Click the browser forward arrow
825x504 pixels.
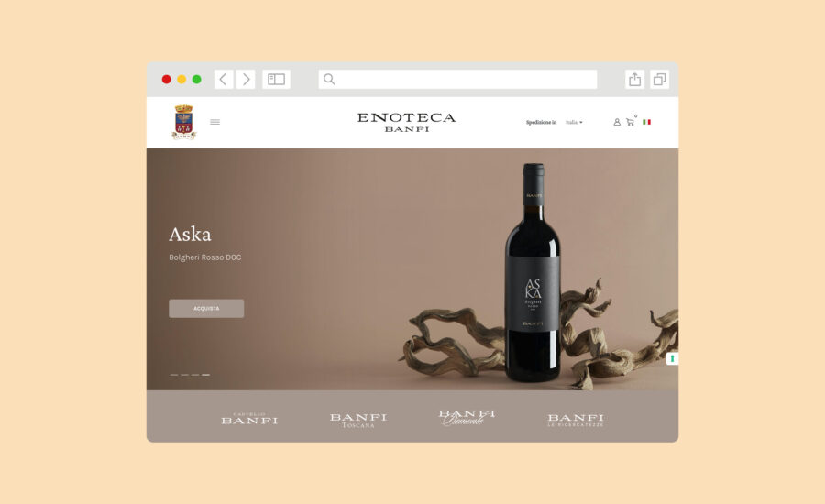pos(245,80)
